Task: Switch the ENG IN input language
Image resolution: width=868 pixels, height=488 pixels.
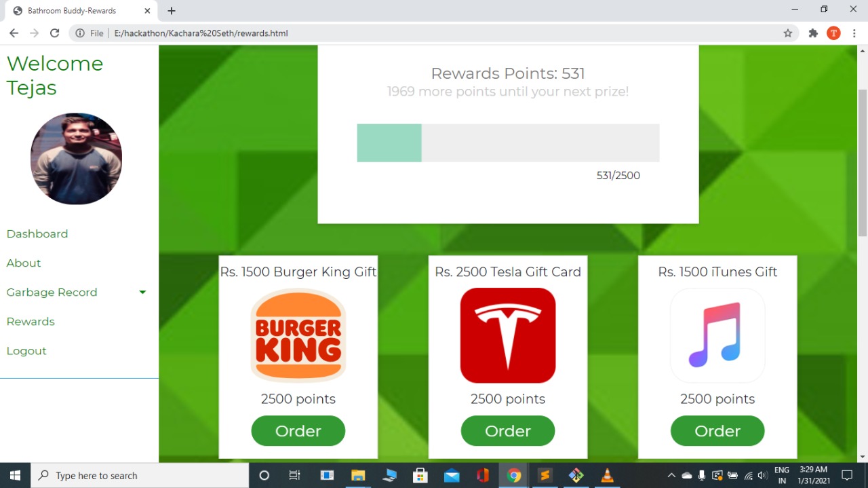Action: 782,475
